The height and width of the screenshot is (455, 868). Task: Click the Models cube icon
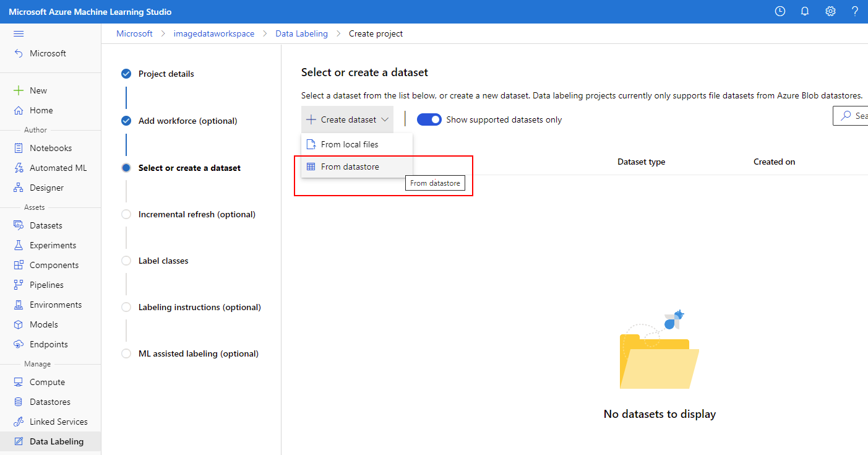click(x=19, y=324)
